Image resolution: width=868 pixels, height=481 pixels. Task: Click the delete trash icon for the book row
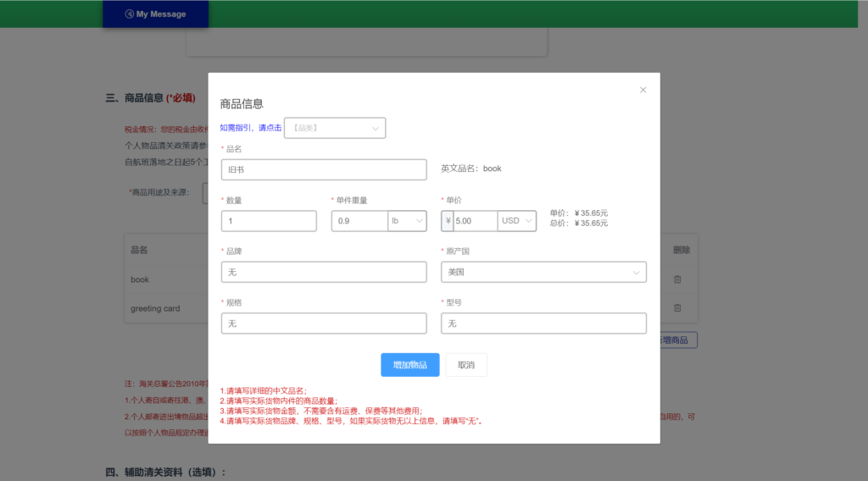[x=676, y=279]
